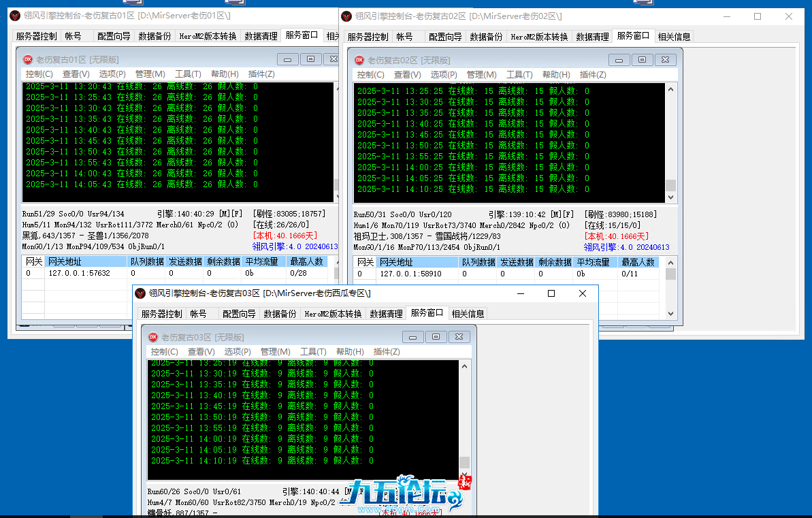Open 帮助(H) menu in 老伤复古03区 panel

(x=350, y=352)
